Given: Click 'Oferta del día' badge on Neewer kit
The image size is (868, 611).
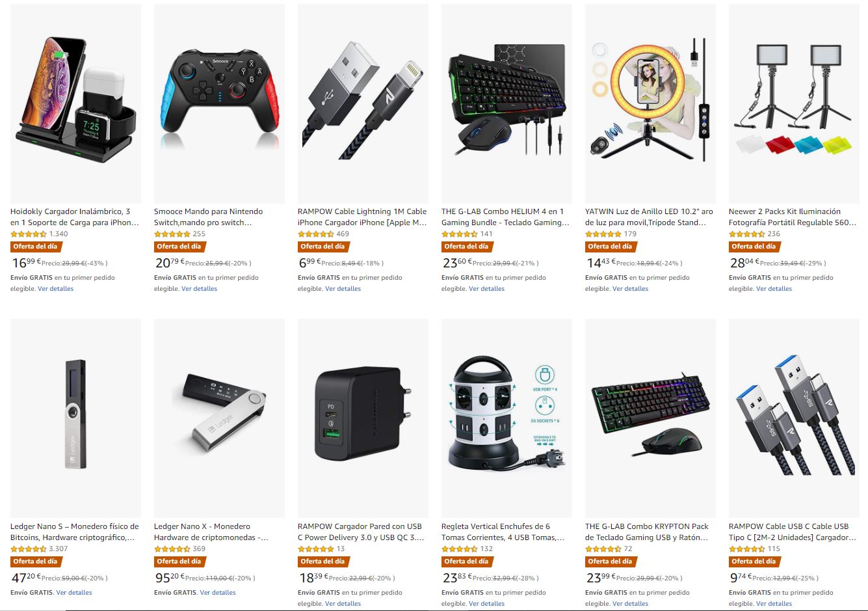Looking at the screenshot, I should [754, 247].
